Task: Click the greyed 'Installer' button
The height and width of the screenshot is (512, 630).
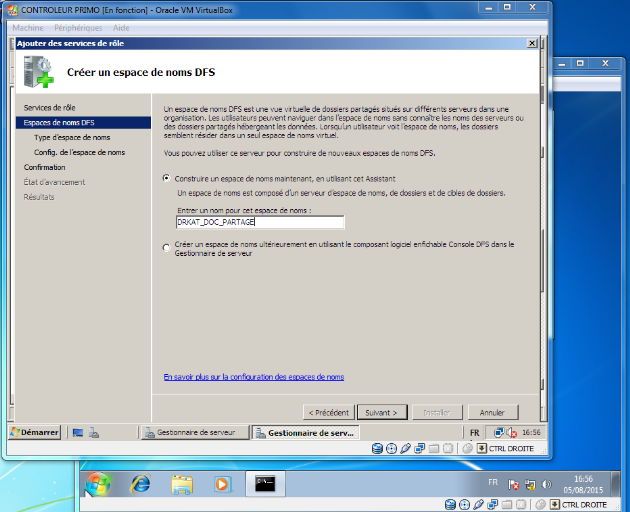Action: click(437, 412)
